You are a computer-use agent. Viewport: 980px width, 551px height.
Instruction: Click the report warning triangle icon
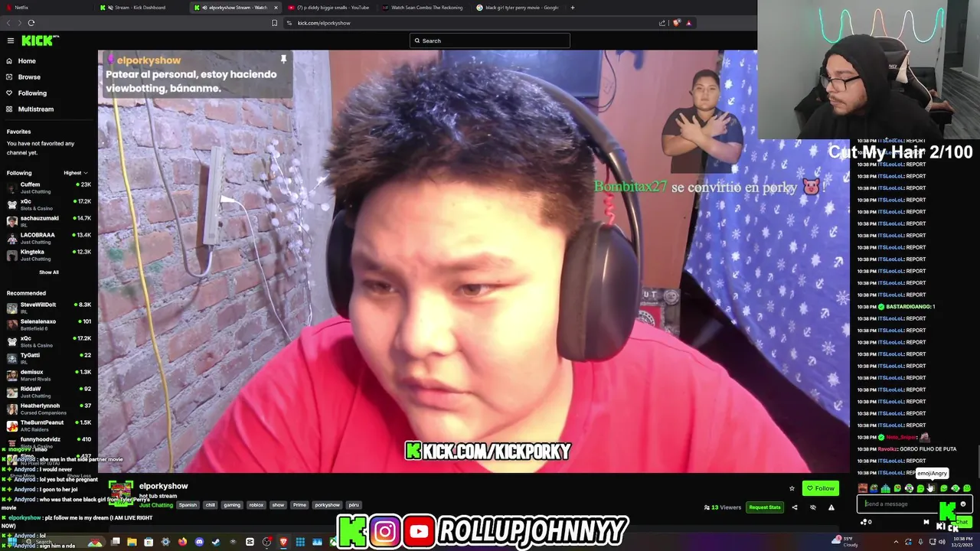(x=831, y=507)
